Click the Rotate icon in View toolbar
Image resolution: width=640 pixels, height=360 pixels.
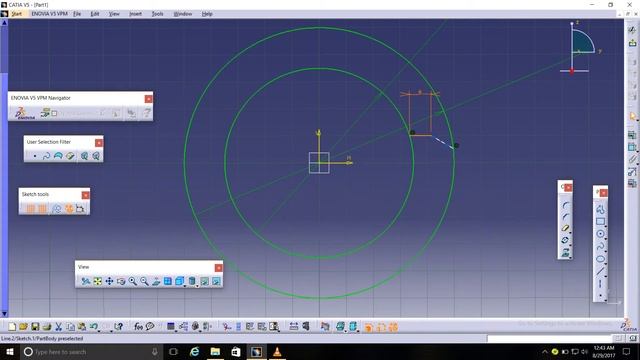click(x=121, y=281)
